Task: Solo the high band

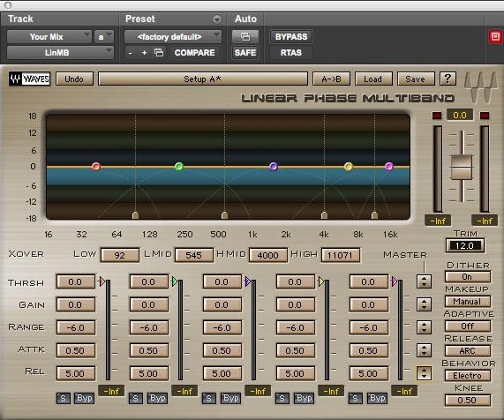Action: click(x=282, y=399)
